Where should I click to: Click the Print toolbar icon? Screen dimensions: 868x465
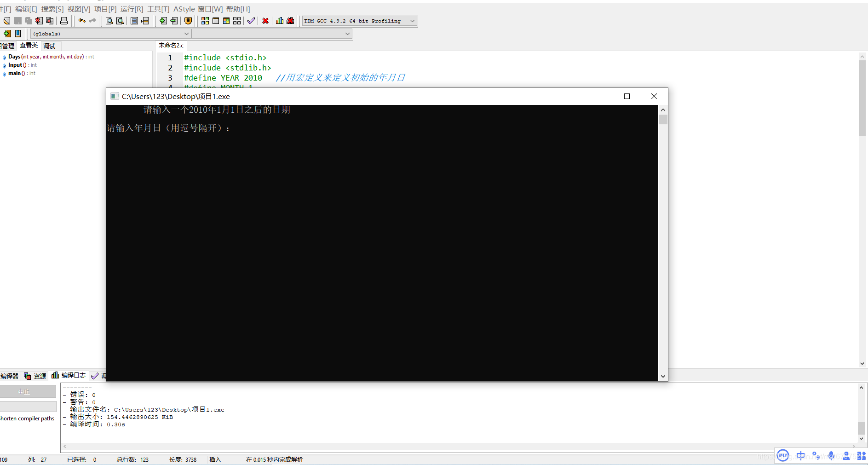[x=64, y=21]
